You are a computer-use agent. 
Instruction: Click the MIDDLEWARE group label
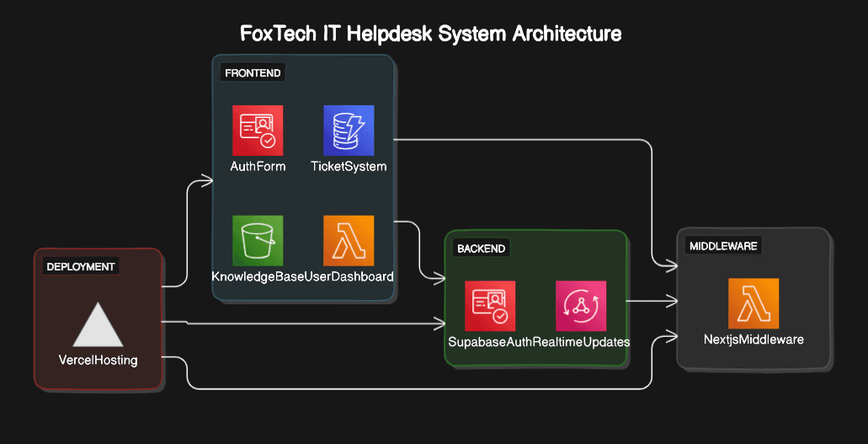click(723, 246)
